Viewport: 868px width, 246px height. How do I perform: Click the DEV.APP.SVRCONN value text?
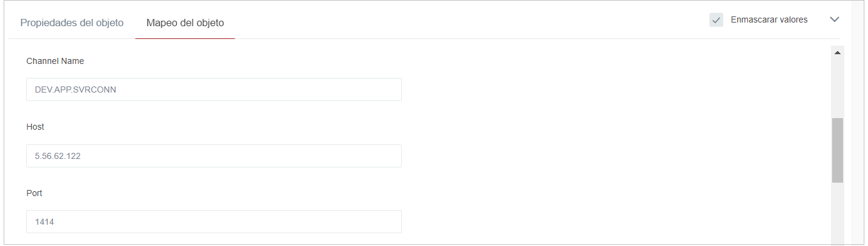click(x=75, y=90)
